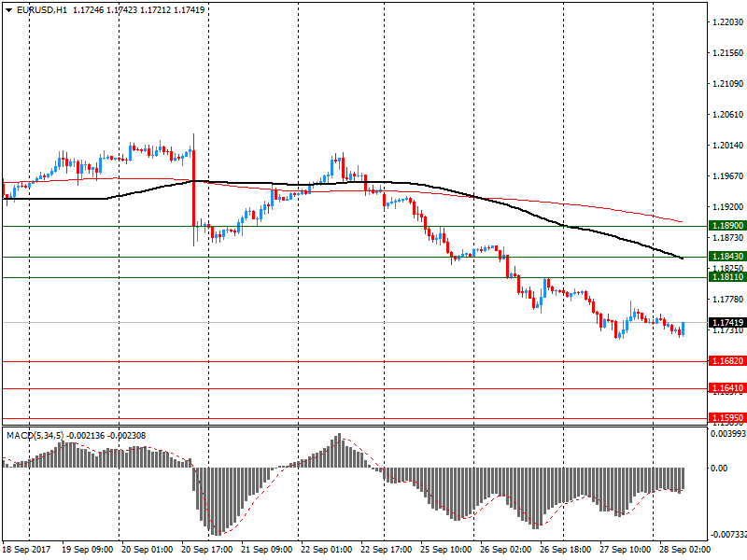The image size is (747, 560).
Task: Click the 26 Sep 18:00 time axis label
Action: coord(566,549)
